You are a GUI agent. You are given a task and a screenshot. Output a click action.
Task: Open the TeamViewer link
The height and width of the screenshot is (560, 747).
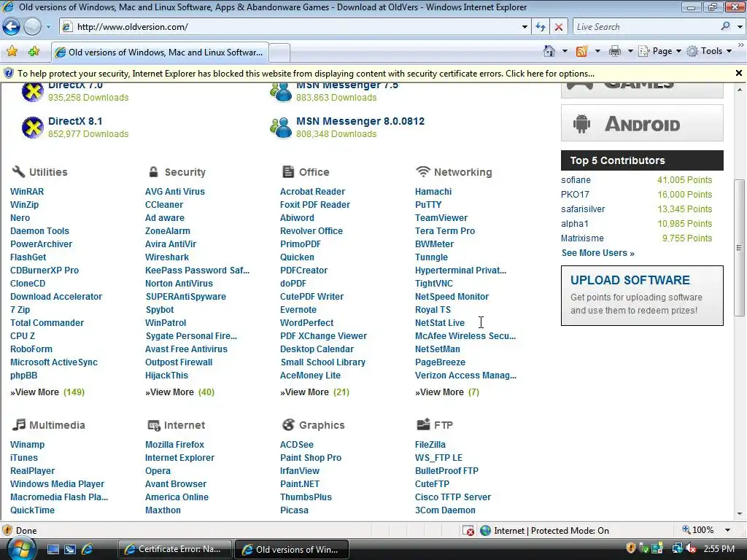pos(441,217)
